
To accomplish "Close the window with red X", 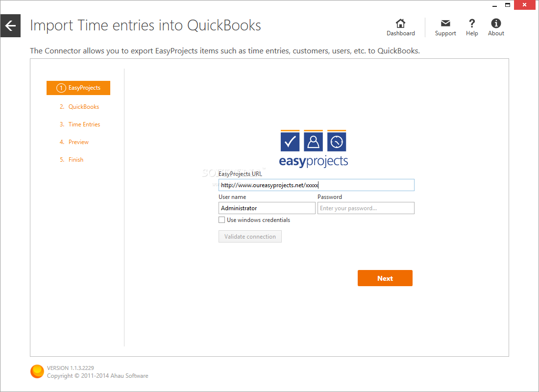I will (525, 5).
